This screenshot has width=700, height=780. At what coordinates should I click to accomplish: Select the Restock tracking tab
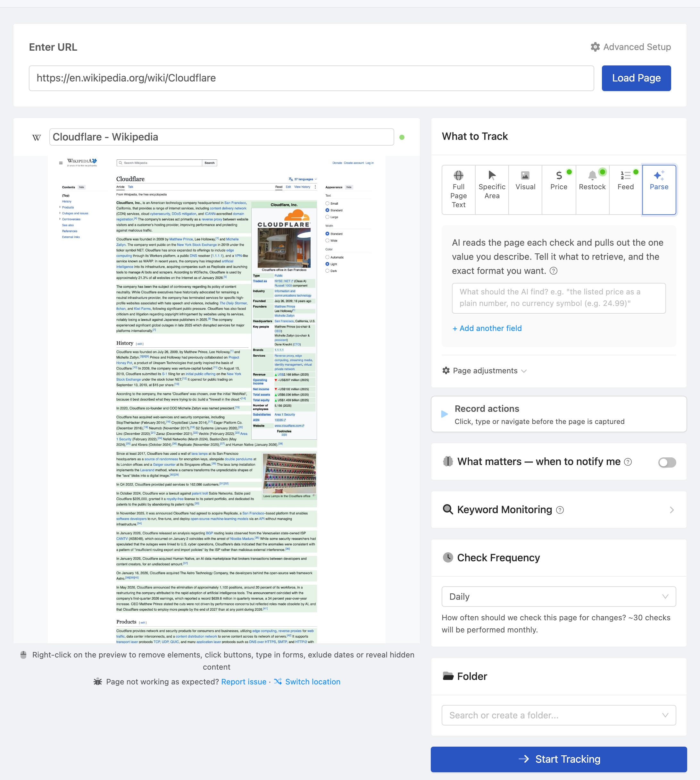592,190
